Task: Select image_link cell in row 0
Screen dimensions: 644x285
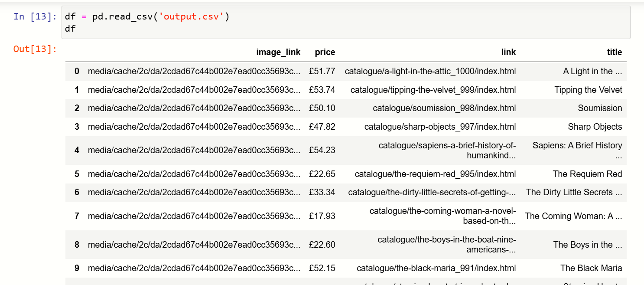Action: pyautogui.click(x=194, y=71)
